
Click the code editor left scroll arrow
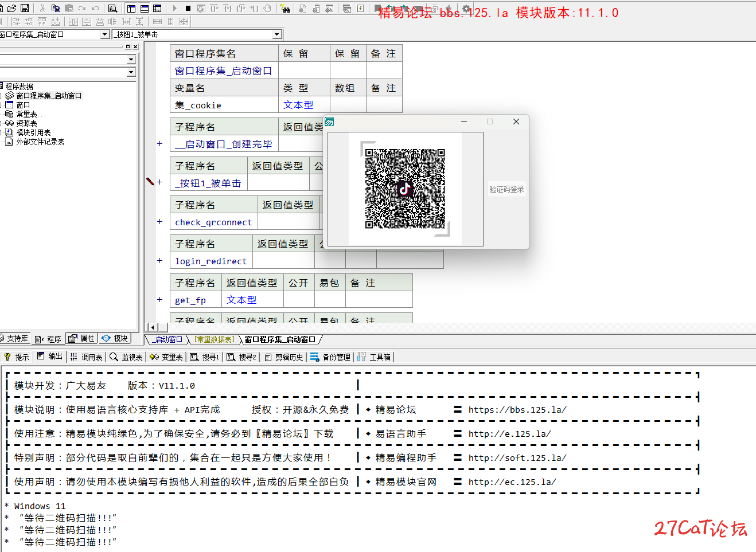pos(151,327)
